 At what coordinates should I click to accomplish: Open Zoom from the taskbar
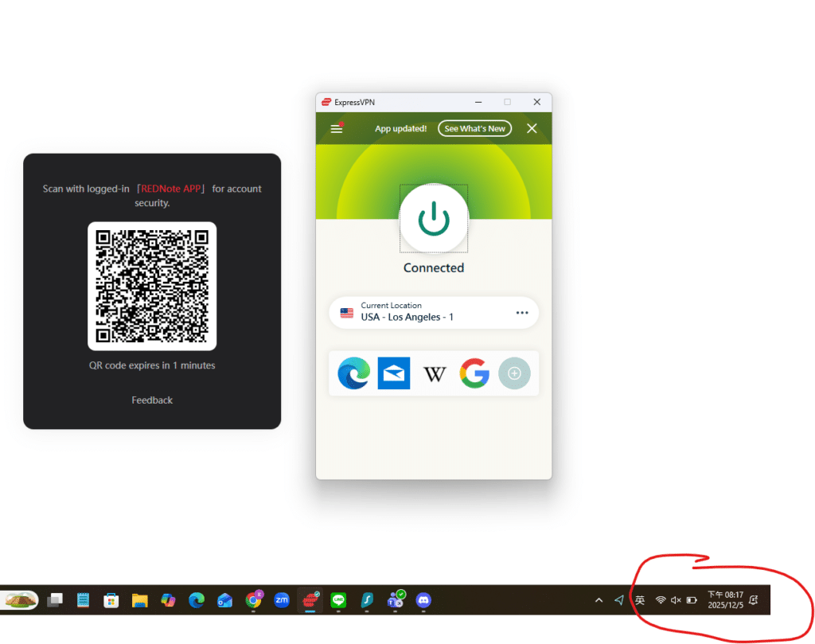point(281,600)
